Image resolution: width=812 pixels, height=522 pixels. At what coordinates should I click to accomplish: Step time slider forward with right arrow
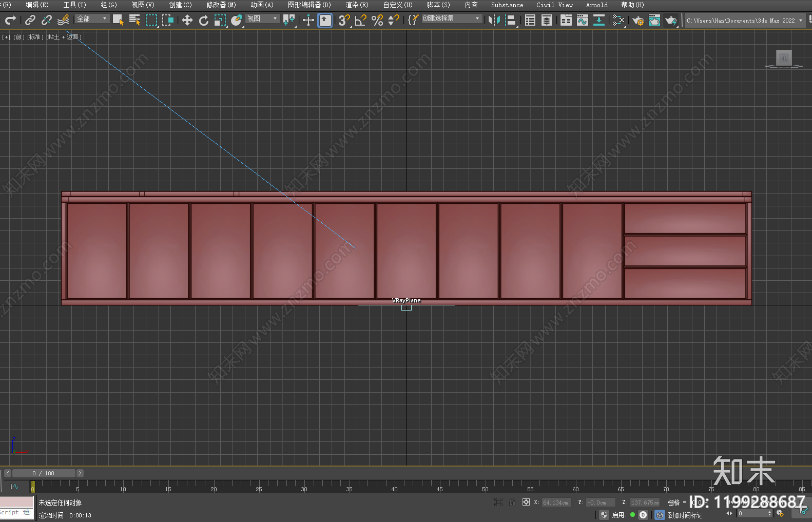click(x=80, y=473)
